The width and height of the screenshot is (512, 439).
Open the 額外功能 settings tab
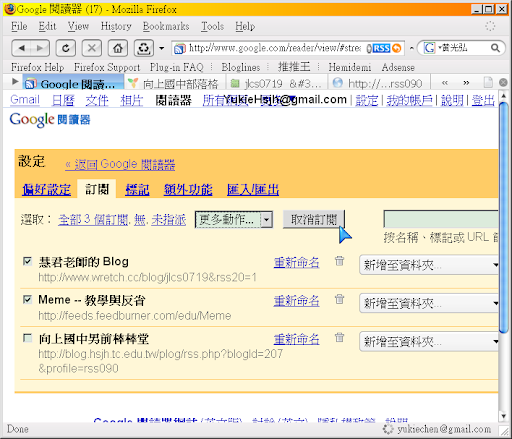(188, 189)
